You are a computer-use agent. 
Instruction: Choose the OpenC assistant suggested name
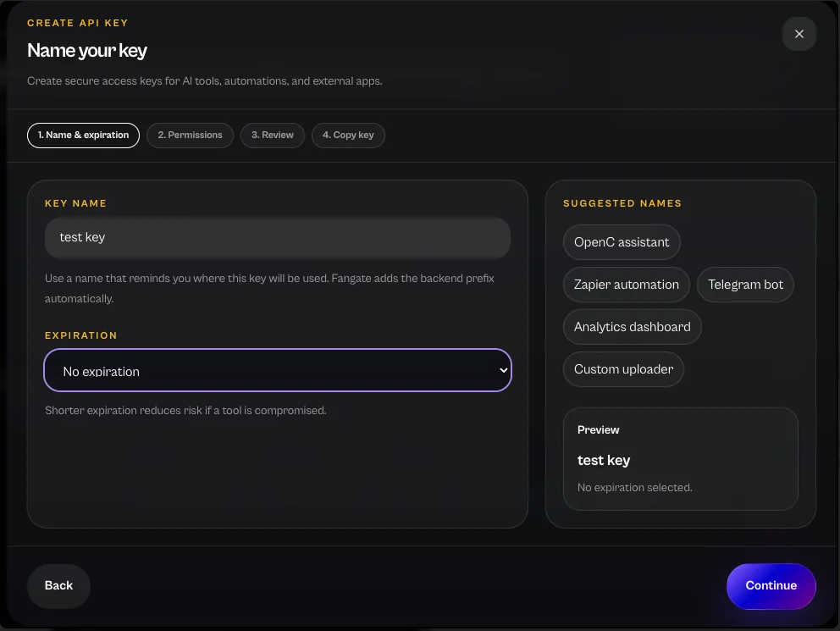point(622,242)
